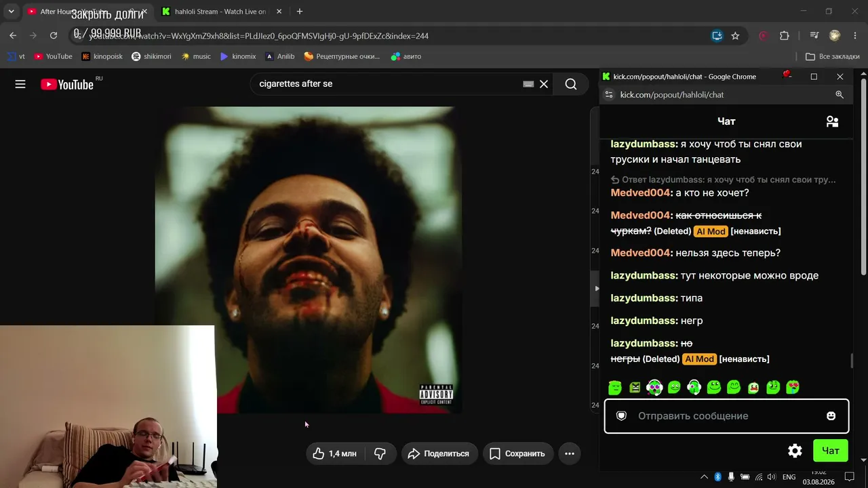Open the YouTube bookmark in bookmarks bar
Image resolution: width=868 pixels, height=488 pixels.
point(53,56)
